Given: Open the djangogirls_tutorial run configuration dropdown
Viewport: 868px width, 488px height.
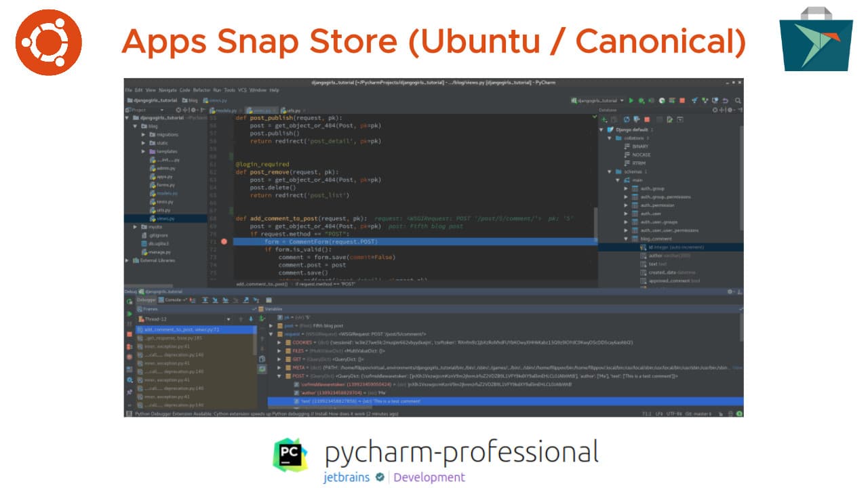Looking at the screenshot, I should click(x=597, y=100).
